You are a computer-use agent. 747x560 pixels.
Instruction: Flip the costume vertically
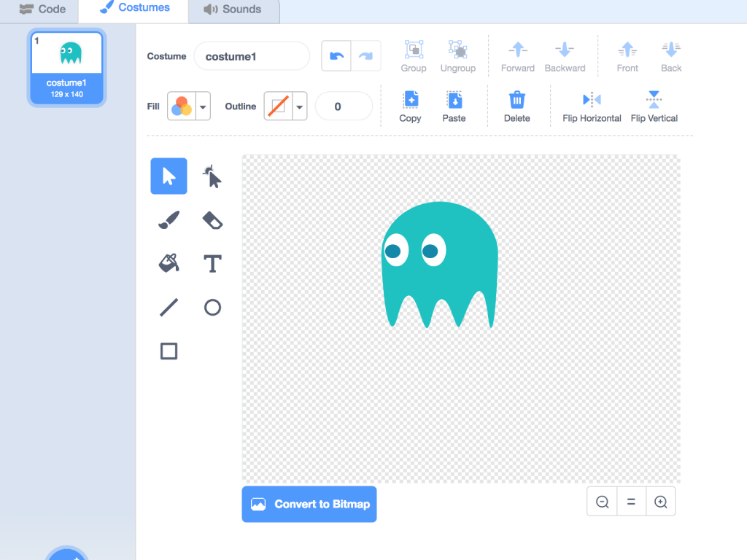tap(654, 106)
